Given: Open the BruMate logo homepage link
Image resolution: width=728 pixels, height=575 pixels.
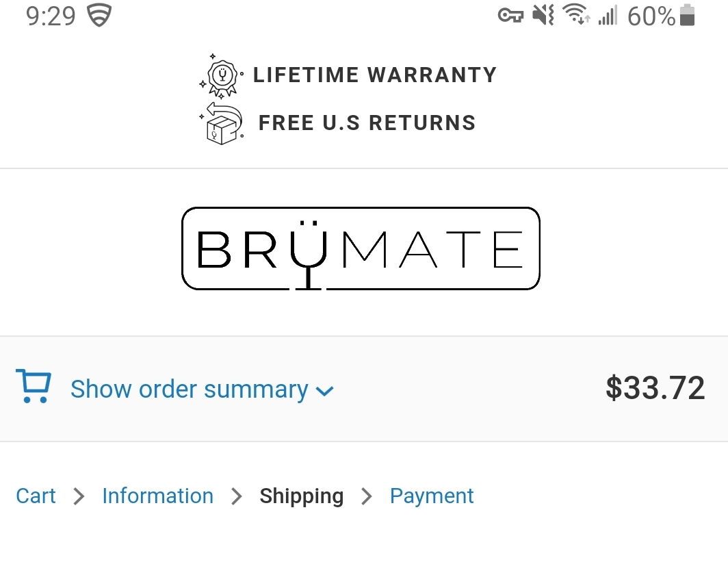Looking at the screenshot, I should pos(361,248).
